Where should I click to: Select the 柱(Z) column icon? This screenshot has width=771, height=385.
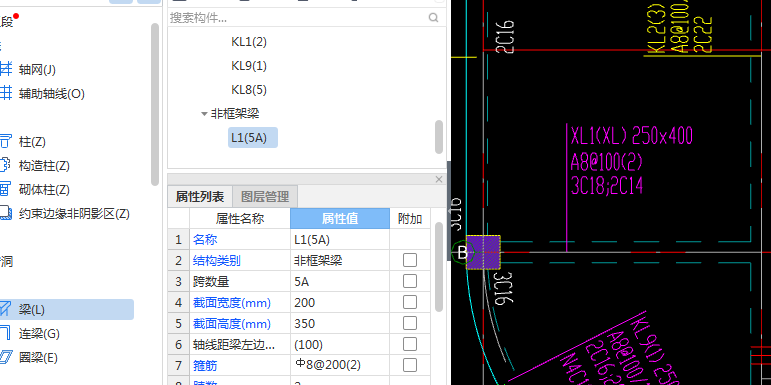pos(5,142)
